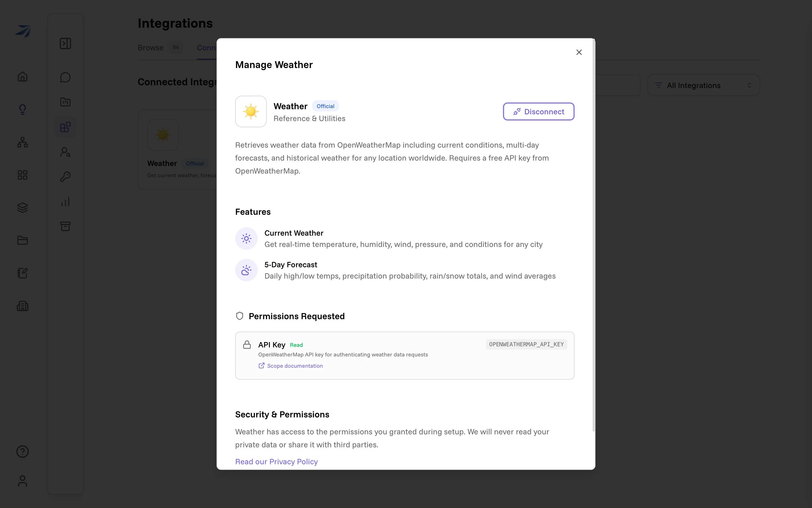This screenshot has width=812, height=508.
Task: Click the app logo in the sidebar
Action: tap(23, 31)
